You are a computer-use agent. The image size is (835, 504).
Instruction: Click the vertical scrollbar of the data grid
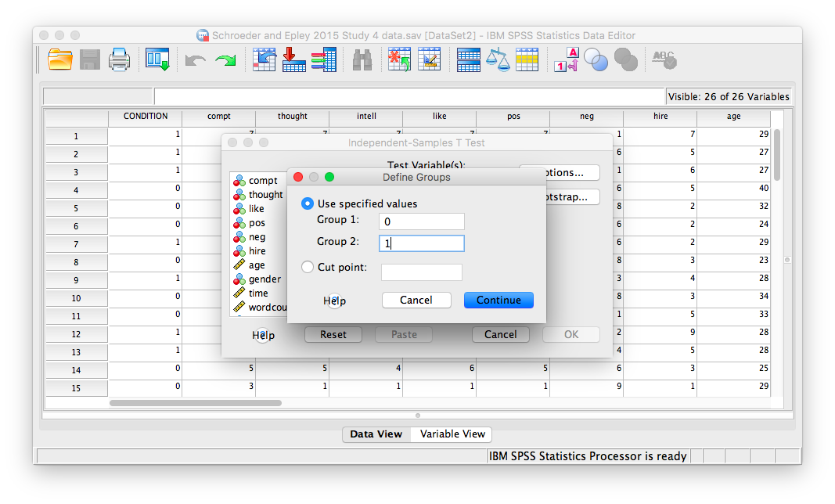click(777, 154)
